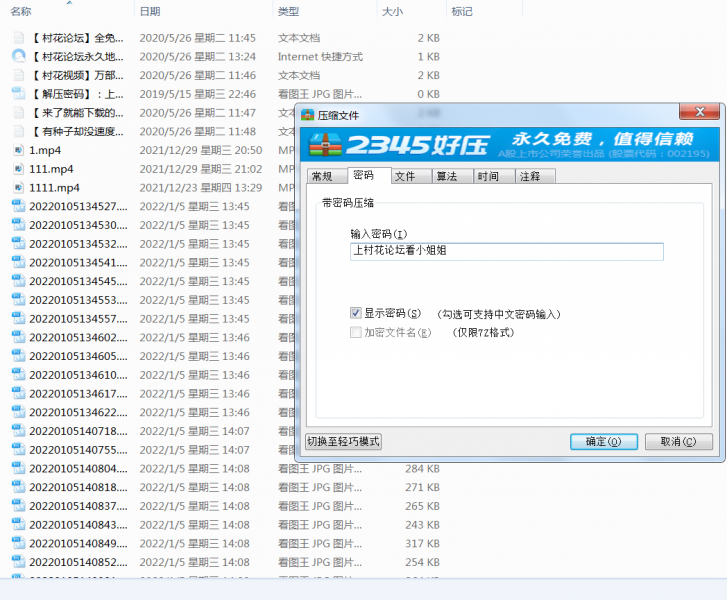The width and height of the screenshot is (727, 600).
Task: Select the 111.mp4 file icon
Action: tap(19, 169)
